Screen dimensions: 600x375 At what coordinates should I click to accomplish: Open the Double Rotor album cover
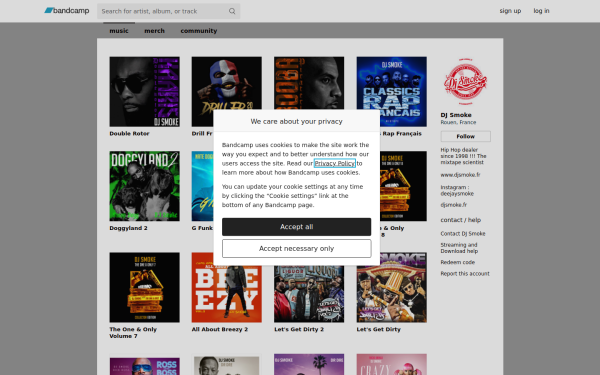pos(145,92)
